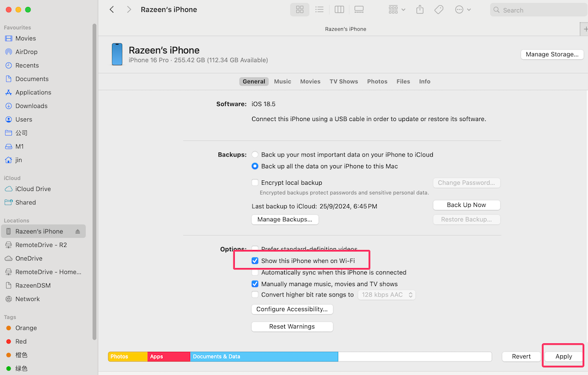This screenshot has width=588, height=375.
Task: Toggle Manually manage music, movies, TV shows
Action: 255,284
